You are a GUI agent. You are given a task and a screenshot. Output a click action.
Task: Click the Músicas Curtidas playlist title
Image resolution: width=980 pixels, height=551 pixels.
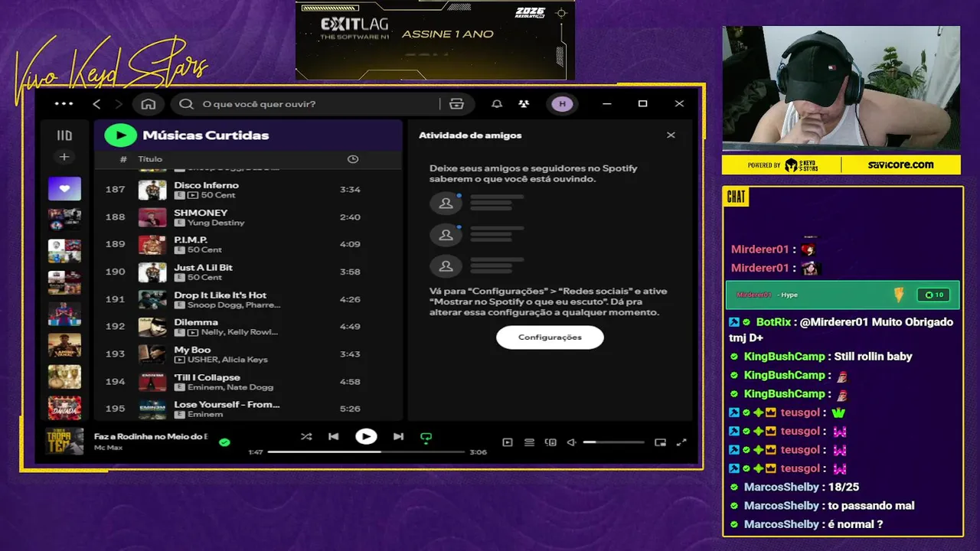(x=206, y=135)
